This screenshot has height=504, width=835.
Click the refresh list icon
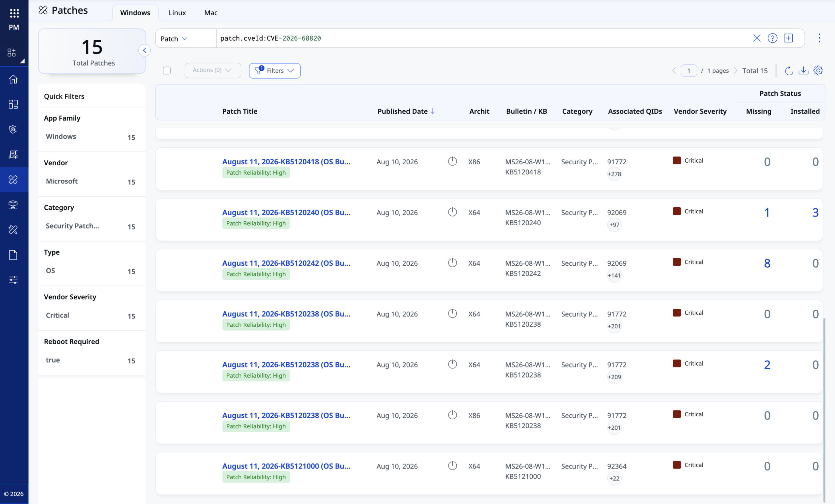(789, 70)
